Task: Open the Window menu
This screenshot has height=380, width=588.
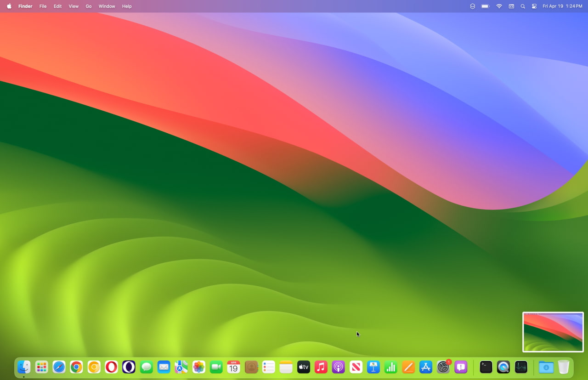Action: [x=107, y=6]
